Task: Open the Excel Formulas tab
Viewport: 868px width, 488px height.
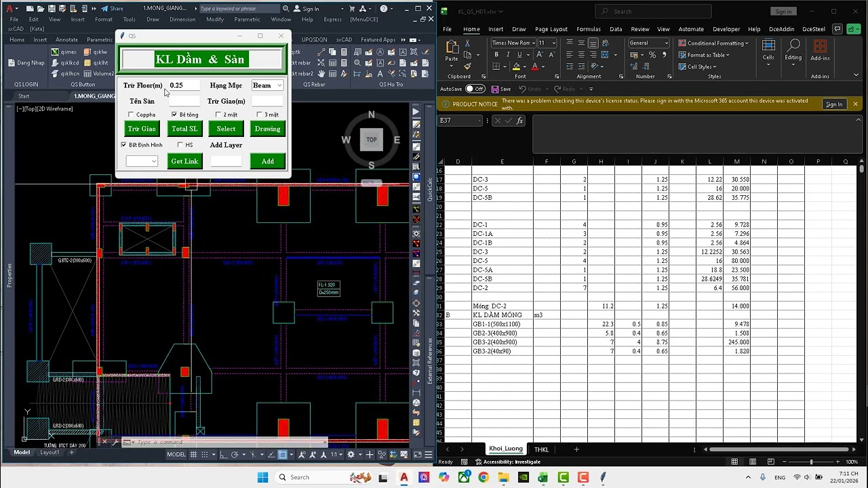Action: point(589,29)
